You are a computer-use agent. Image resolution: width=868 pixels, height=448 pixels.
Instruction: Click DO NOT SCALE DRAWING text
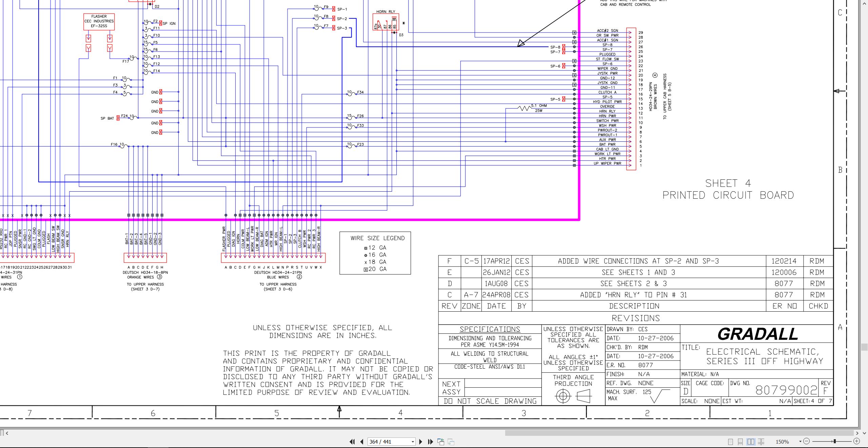[x=490, y=401]
